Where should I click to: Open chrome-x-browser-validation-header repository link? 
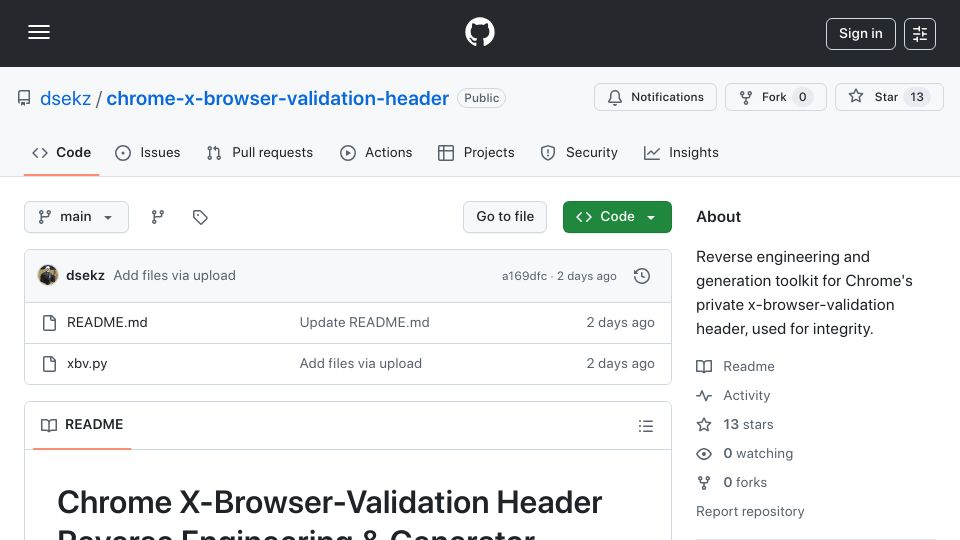coord(277,98)
